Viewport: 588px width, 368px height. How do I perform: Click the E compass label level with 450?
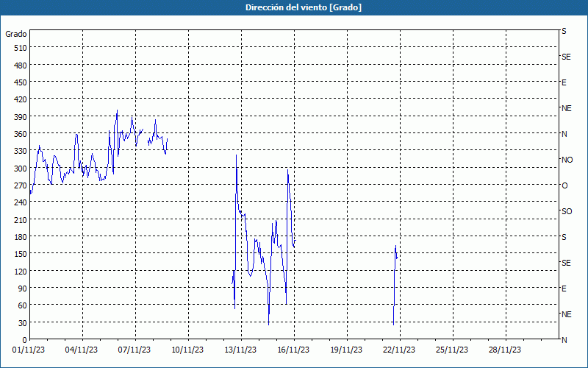[x=564, y=82]
